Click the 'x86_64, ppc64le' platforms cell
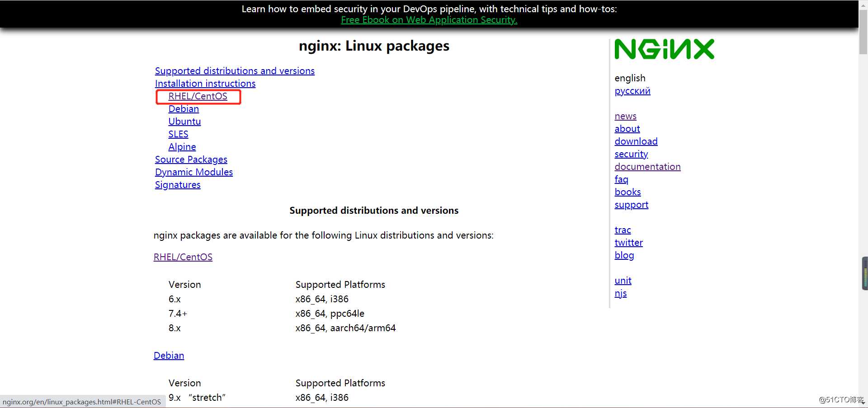The image size is (868, 408). point(330,314)
